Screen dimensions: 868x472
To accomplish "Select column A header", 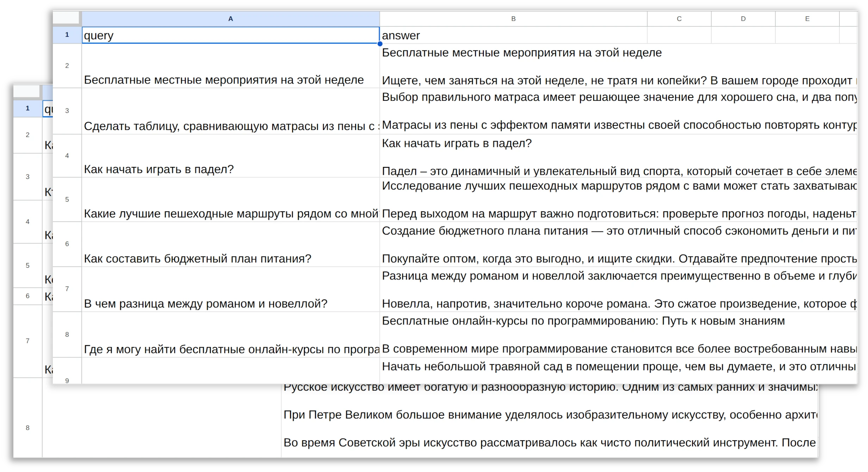I will tap(231, 19).
